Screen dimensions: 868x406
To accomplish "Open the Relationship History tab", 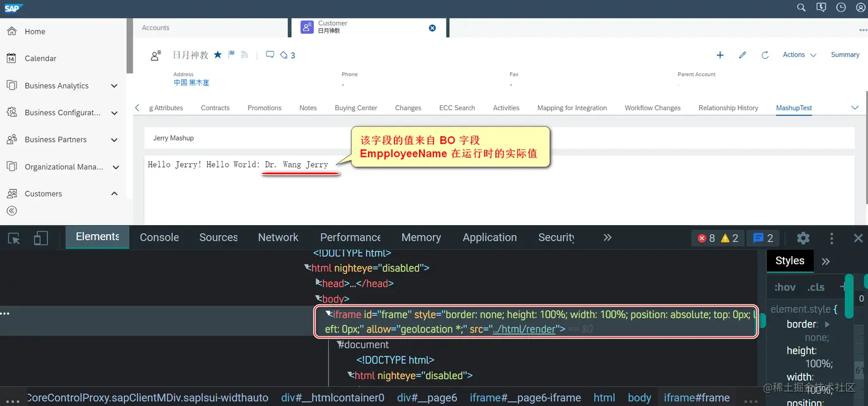I will [728, 108].
